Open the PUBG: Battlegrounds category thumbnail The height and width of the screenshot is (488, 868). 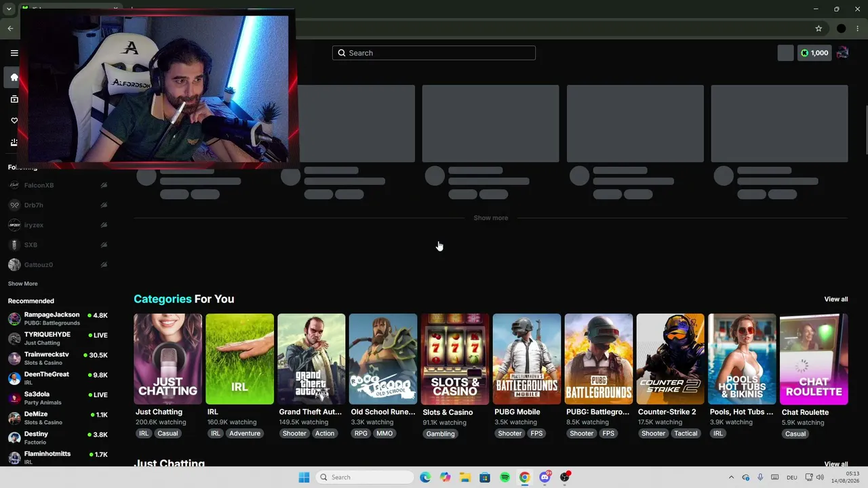[599, 359]
